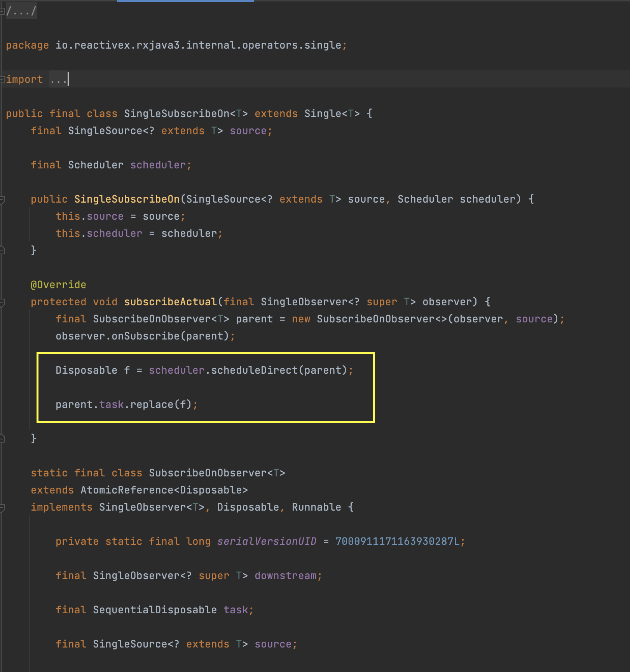
Task: Click the SingleSubscribeOn constructor name
Action: (x=127, y=199)
